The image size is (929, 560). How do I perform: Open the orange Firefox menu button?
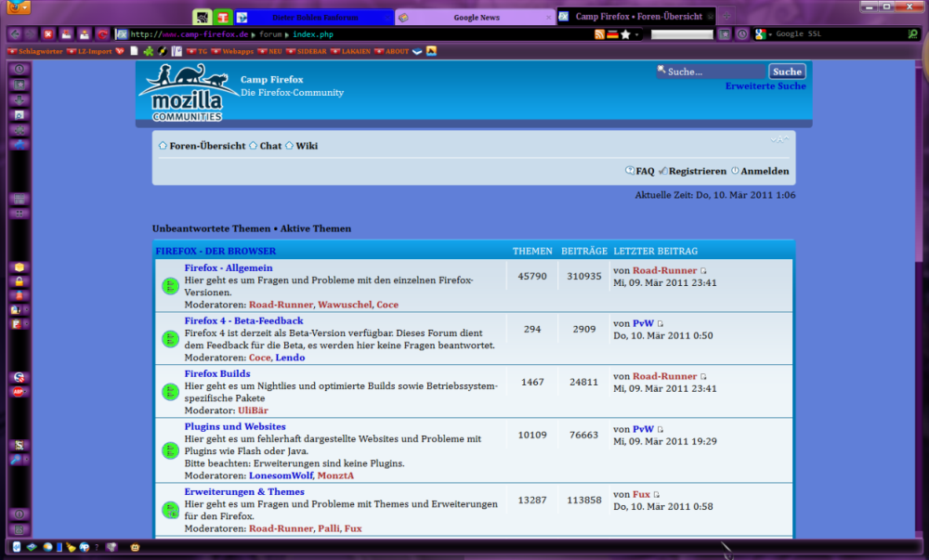coord(18,7)
